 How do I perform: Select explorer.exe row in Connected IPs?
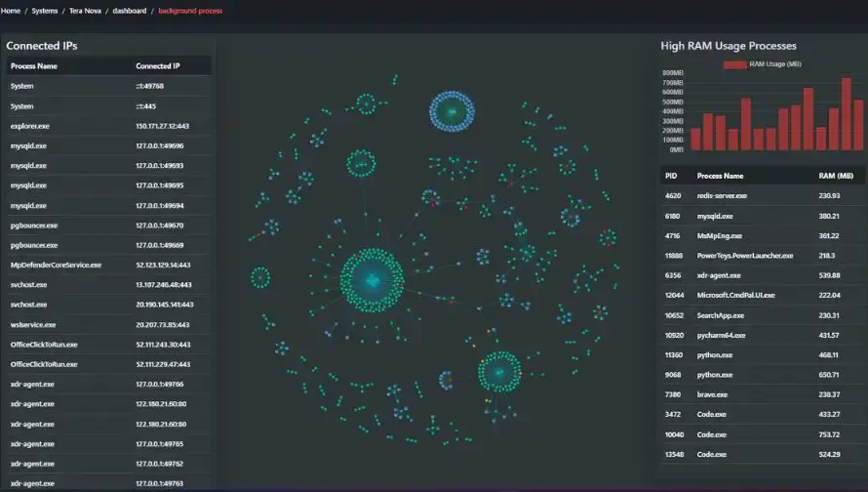(x=108, y=126)
